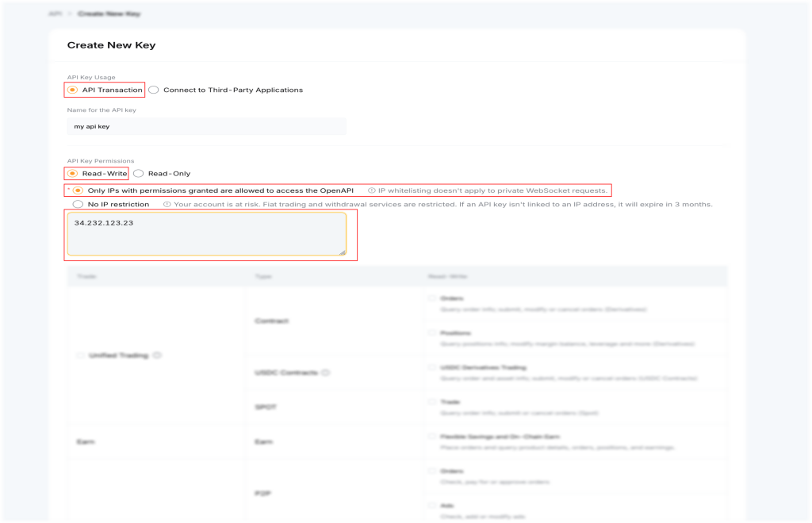Click the account-at-risk info icon
Viewport: 812px width, 523px height.
coord(167,204)
